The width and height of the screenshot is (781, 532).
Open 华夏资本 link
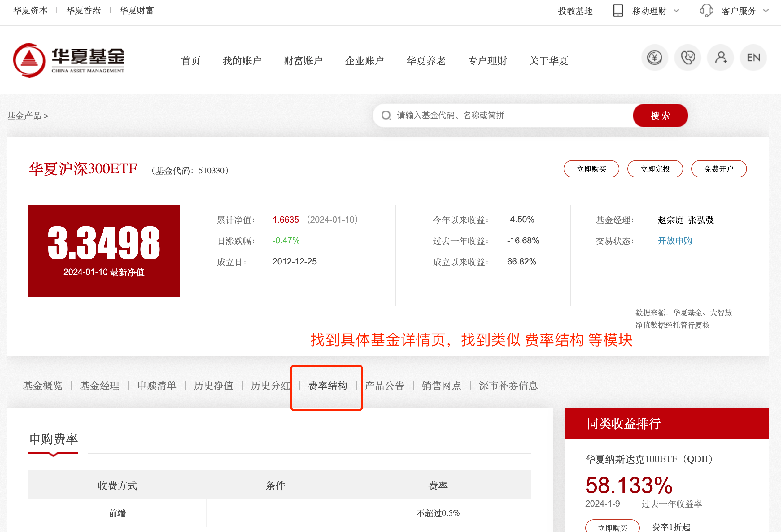[31, 11]
